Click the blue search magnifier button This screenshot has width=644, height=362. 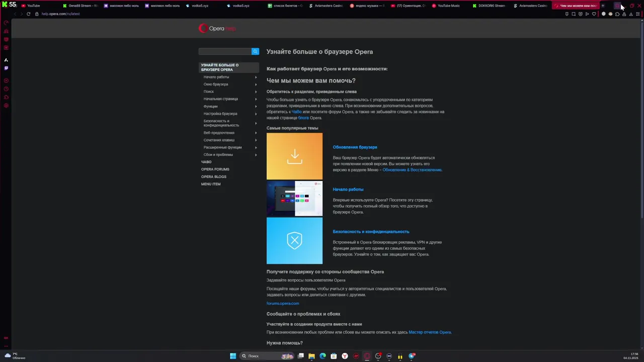(255, 51)
